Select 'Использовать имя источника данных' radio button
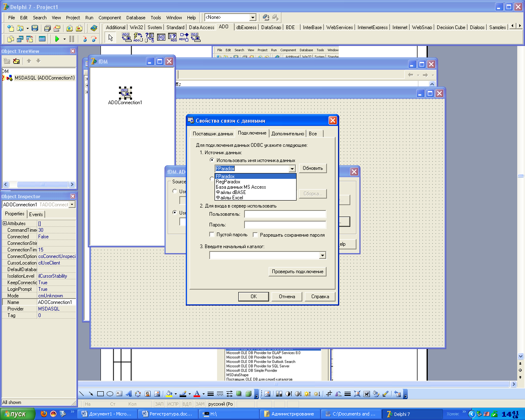Image resolution: width=525 pixels, height=420 pixels. pos(212,160)
